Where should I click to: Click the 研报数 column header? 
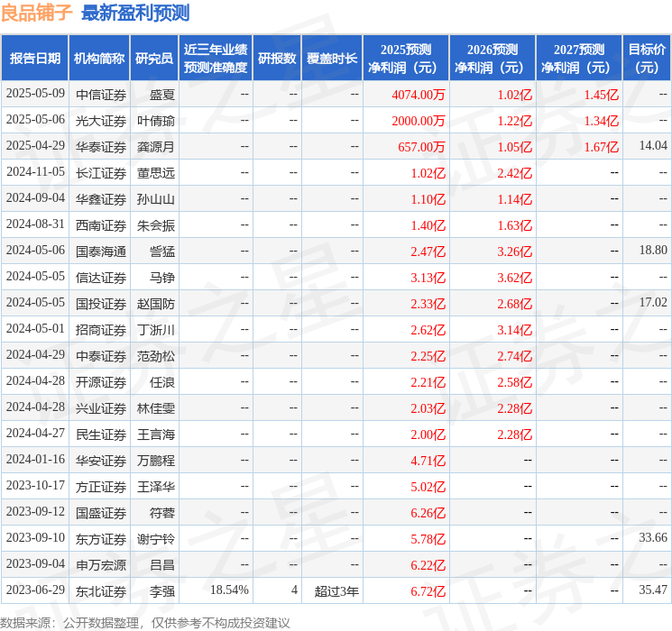(x=277, y=59)
